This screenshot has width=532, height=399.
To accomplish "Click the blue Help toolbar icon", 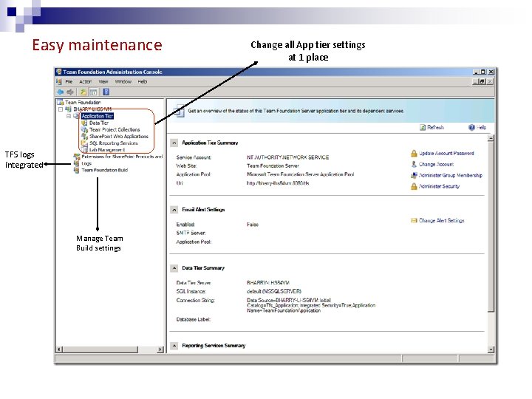I will pos(106,92).
